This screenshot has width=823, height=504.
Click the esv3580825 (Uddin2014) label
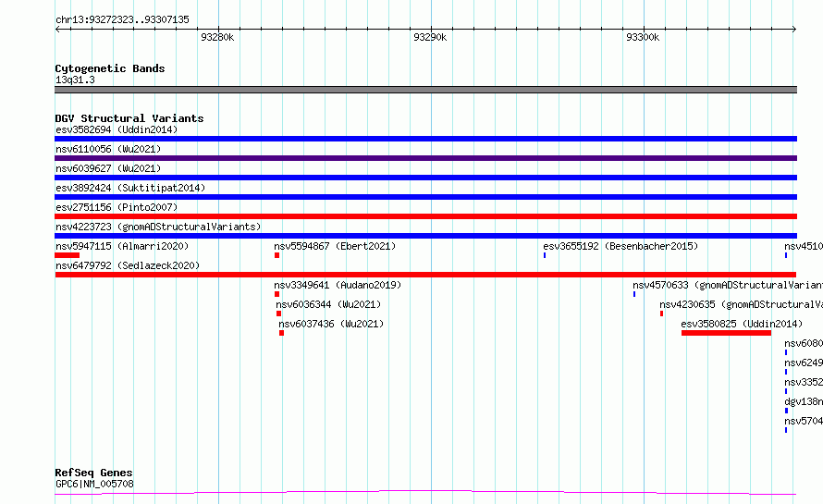[x=742, y=324]
